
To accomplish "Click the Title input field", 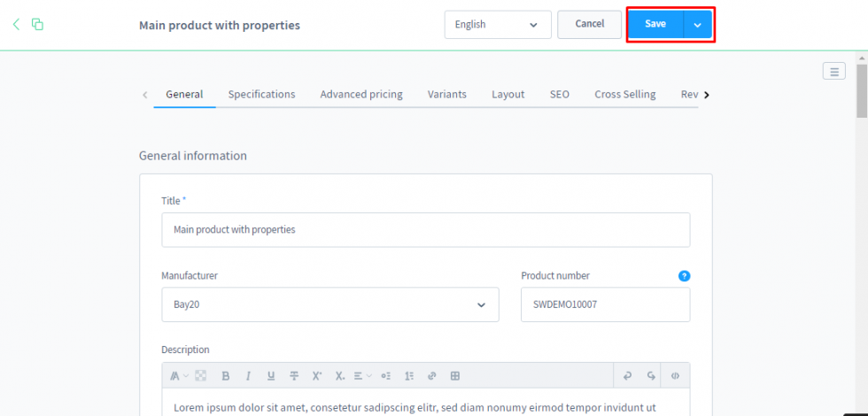I will tap(425, 229).
